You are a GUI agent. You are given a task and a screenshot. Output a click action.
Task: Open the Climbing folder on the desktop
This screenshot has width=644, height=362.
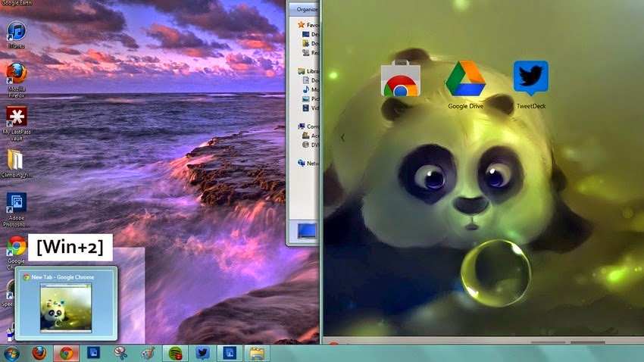(x=17, y=164)
